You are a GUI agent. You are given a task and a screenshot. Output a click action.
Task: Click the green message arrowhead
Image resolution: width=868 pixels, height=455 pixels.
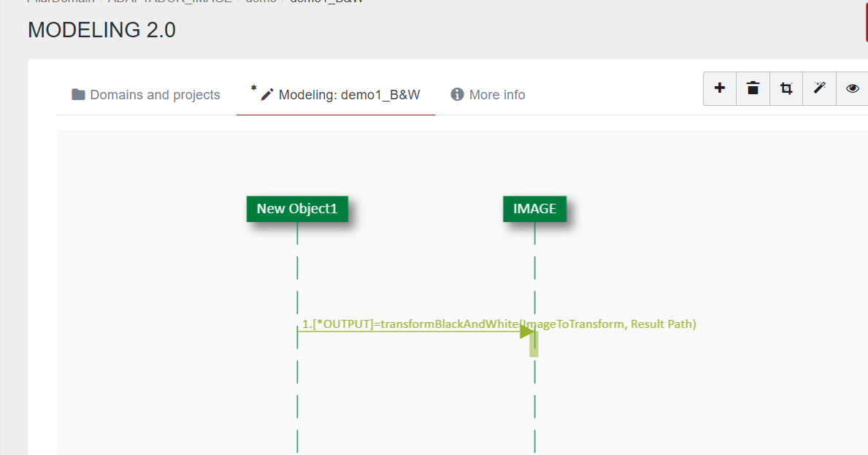tap(527, 332)
